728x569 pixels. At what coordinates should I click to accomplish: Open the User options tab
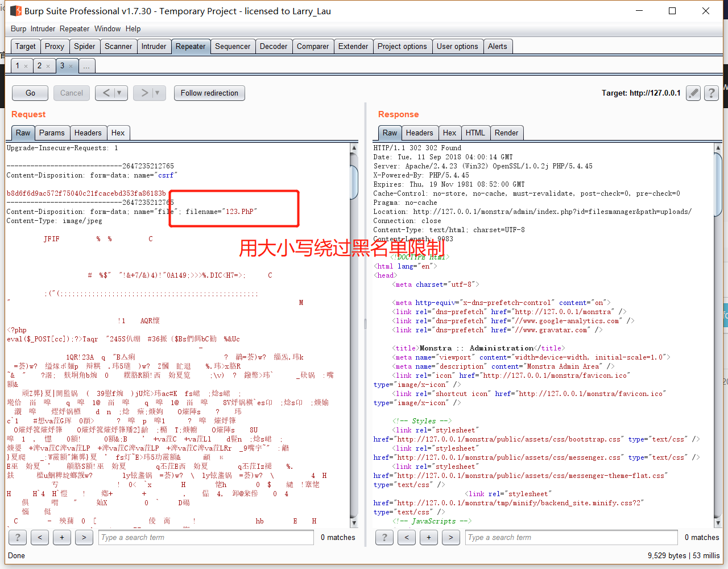tap(457, 47)
